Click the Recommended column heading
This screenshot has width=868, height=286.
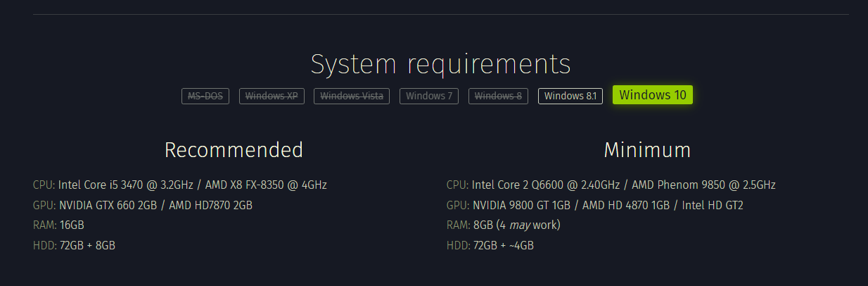tap(234, 150)
